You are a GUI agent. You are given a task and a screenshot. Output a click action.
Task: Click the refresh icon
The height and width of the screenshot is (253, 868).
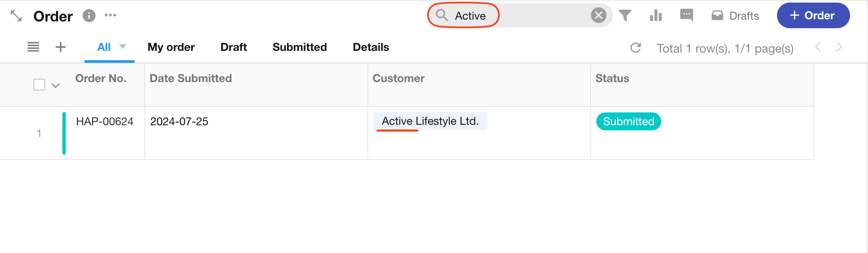(x=636, y=48)
